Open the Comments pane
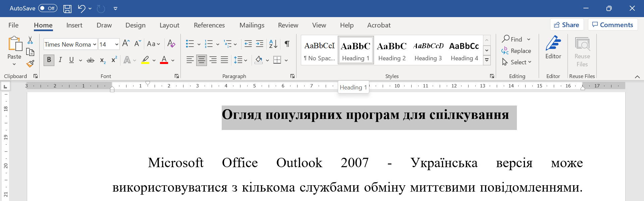This screenshot has width=644, height=201. [613, 25]
